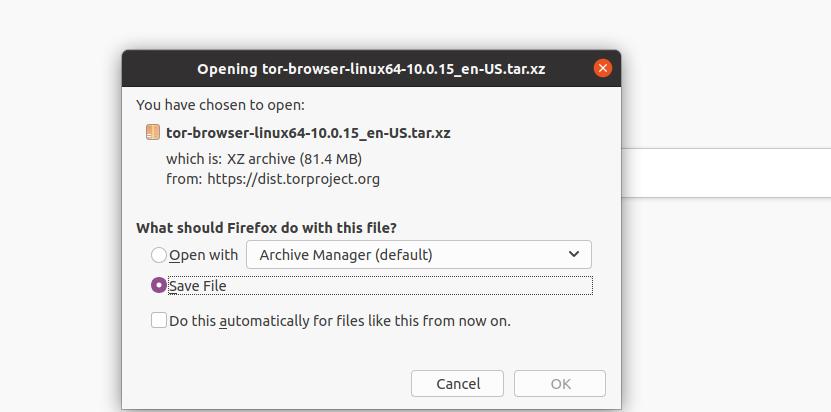Click the "Do this automatically" label text
Screen dimensions: 831x412
[340, 321]
